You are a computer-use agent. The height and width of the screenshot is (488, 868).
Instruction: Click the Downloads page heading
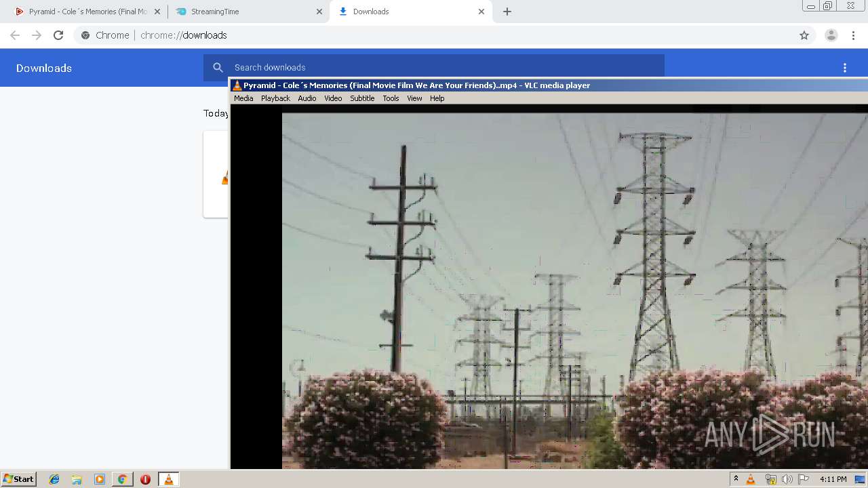point(44,68)
